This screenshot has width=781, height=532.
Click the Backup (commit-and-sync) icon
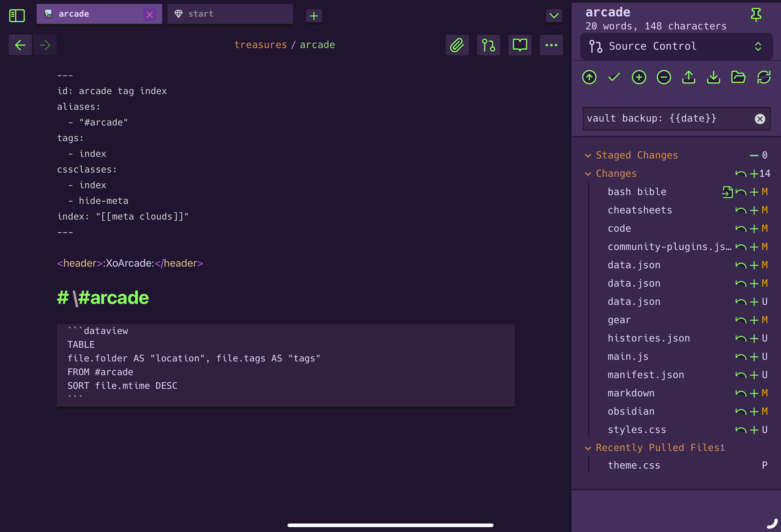click(x=589, y=77)
